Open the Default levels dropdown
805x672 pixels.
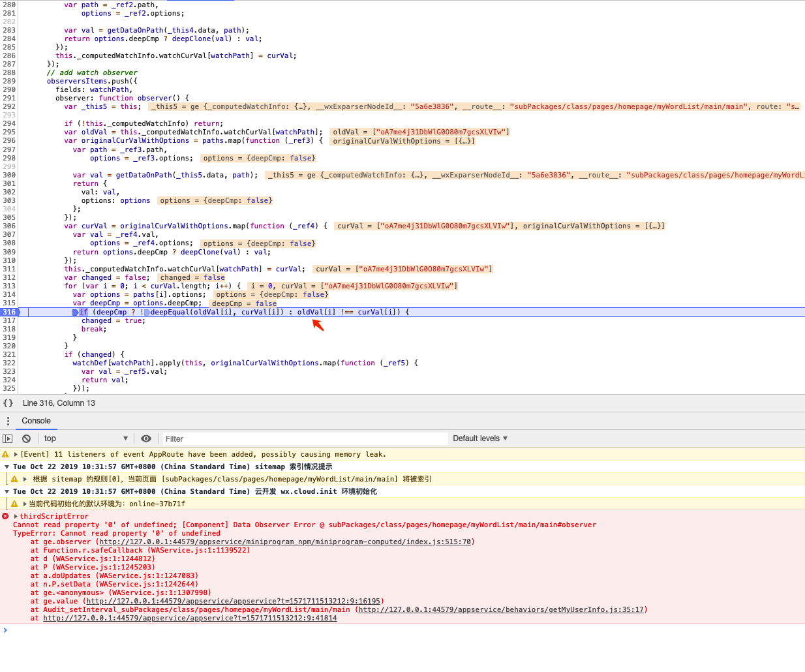pyautogui.click(x=479, y=438)
